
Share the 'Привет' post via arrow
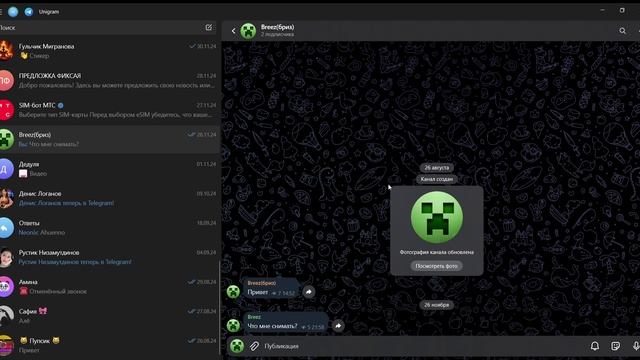[x=309, y=292]
